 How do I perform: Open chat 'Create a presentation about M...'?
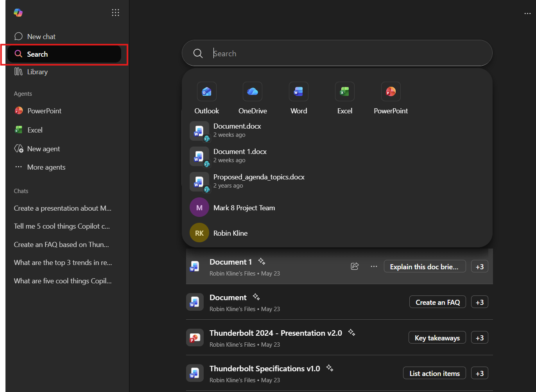(x=63, y=208)
